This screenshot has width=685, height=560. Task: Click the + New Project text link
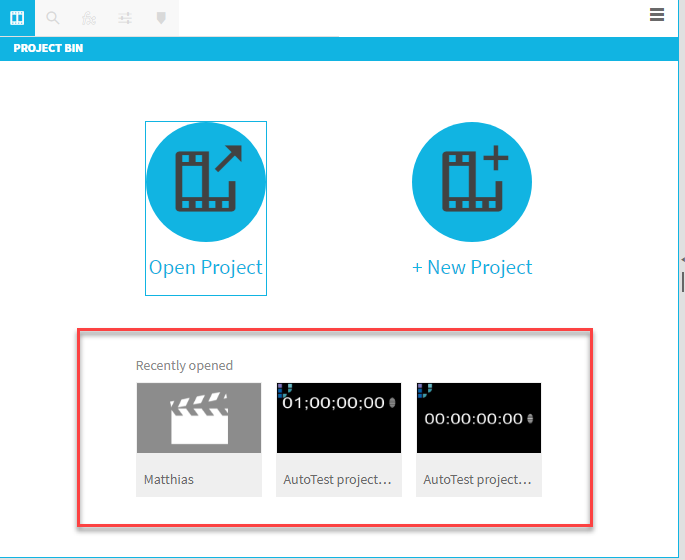tap(472, 267)
